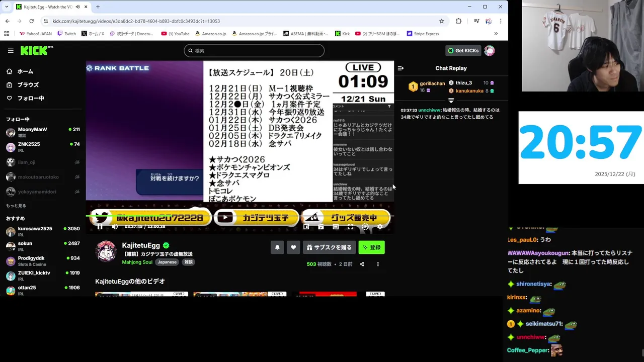Expand followed list with もっと見る
The width and height of the screenshot is (644, 362).
[x=16, y=206]
